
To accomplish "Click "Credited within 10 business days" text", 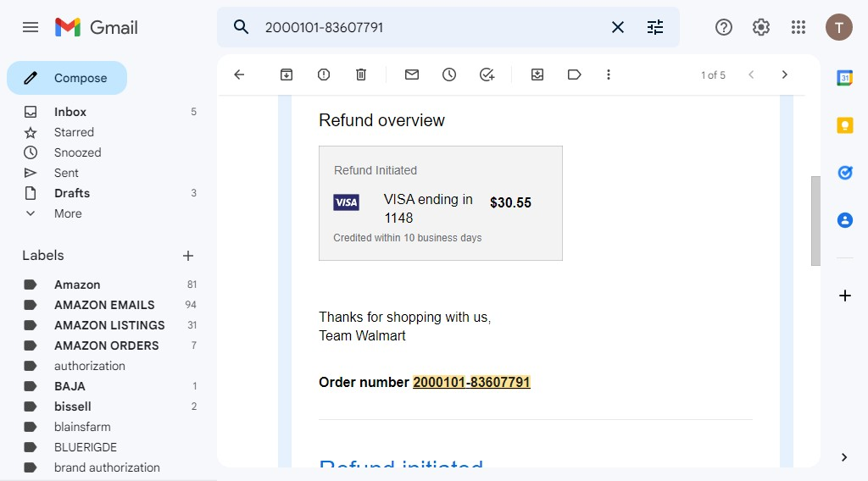I will [x=408, y=238].
